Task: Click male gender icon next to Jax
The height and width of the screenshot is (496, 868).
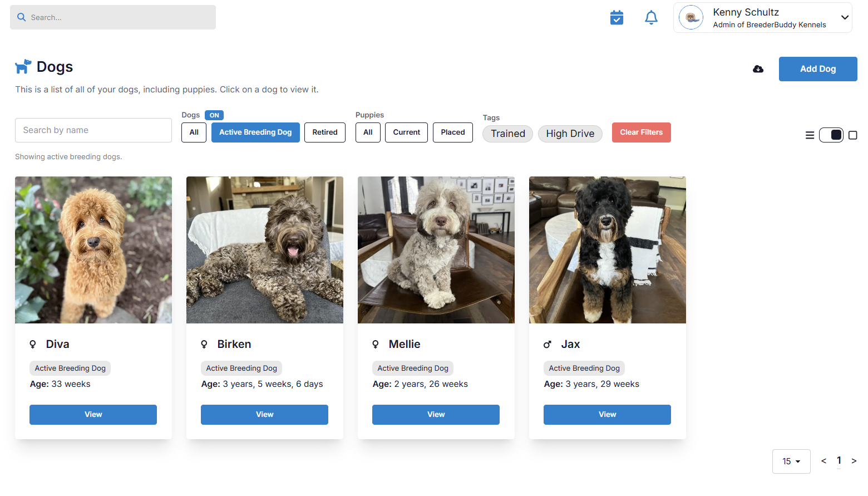Action: click(548, 345)
